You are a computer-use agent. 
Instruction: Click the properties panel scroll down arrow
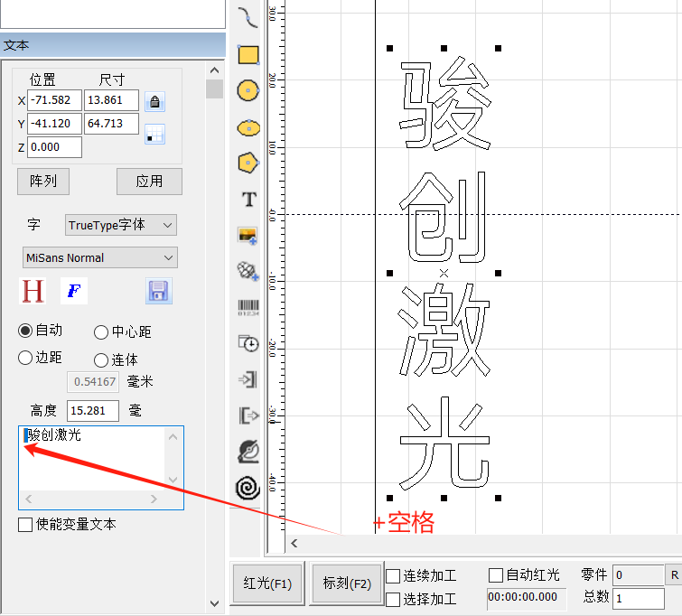point(214,603)
